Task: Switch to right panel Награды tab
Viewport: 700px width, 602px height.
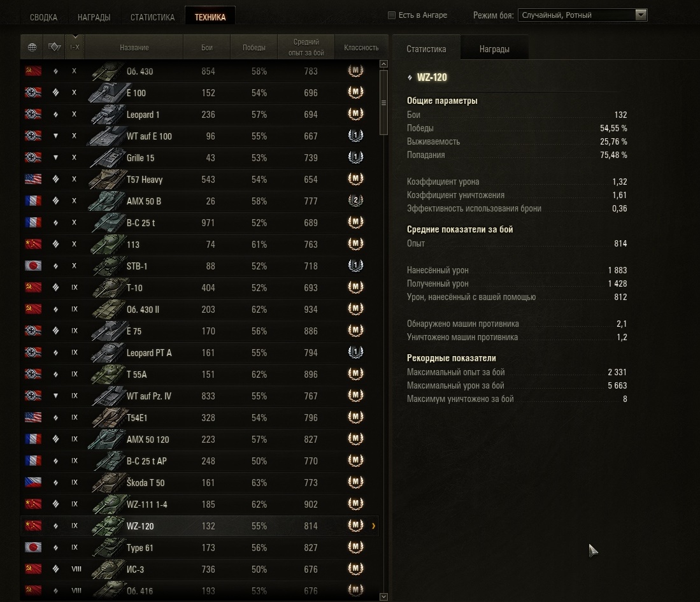Action: point(494,49)
